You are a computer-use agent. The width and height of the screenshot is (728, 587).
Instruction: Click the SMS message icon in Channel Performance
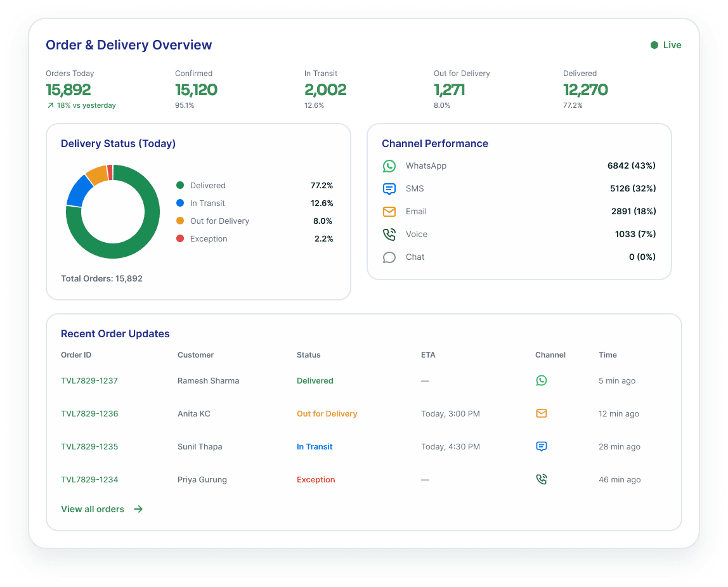(389, 189)
